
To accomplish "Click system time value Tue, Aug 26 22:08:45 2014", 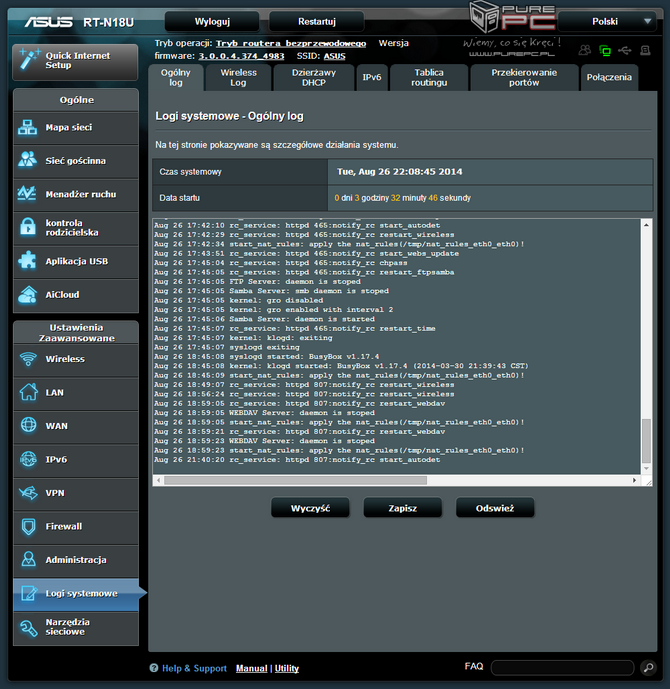I will coord(399,171).
